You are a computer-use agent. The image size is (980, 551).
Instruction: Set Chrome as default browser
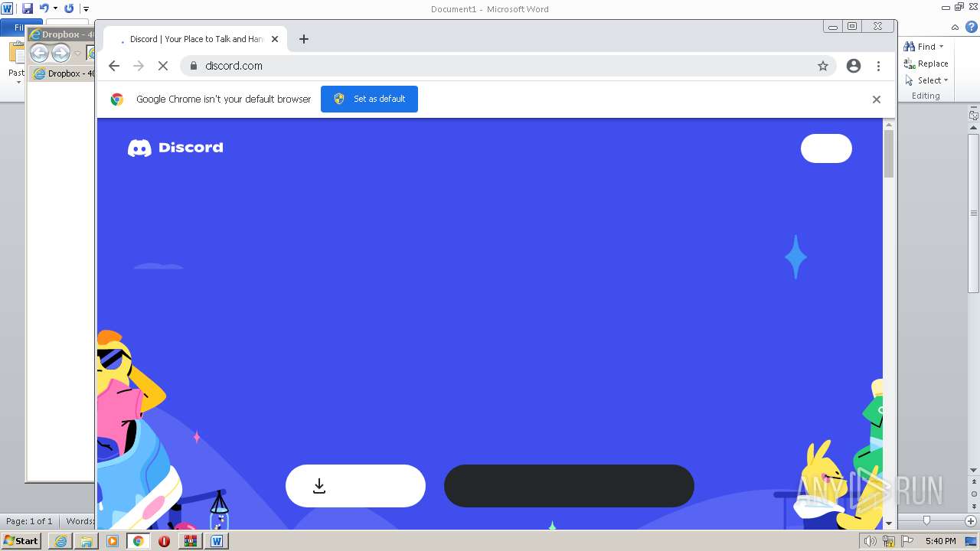coord(369,99)
